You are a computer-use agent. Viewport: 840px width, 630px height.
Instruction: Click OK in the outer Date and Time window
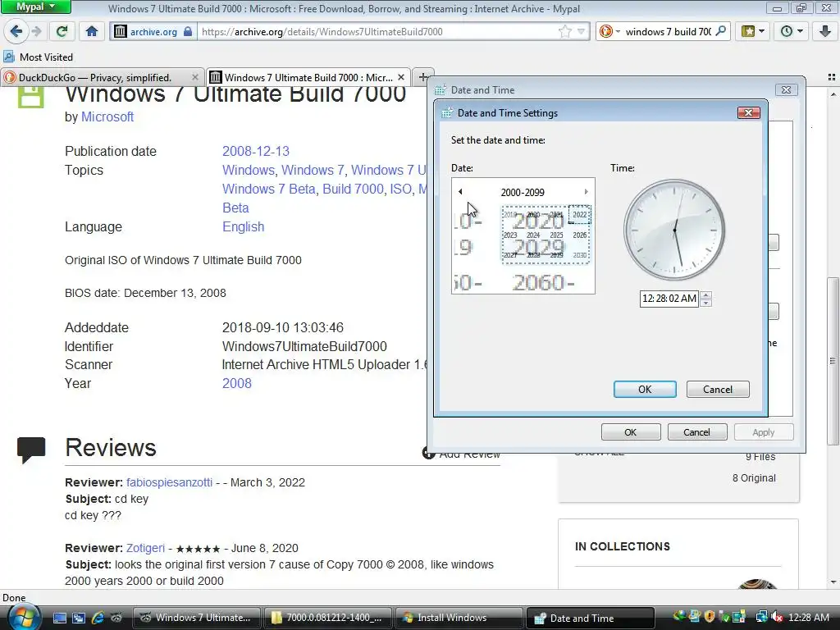[x=631, y=432]
